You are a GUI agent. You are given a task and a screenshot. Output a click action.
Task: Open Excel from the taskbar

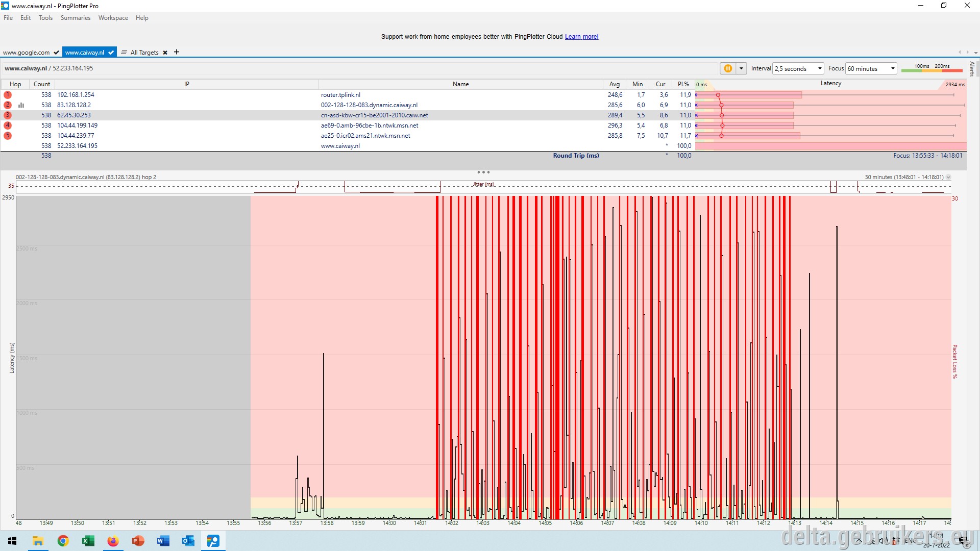point(88,541)
